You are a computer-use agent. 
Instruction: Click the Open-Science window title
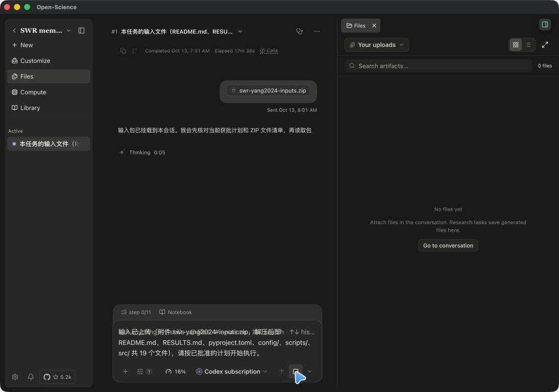[56, 7]
